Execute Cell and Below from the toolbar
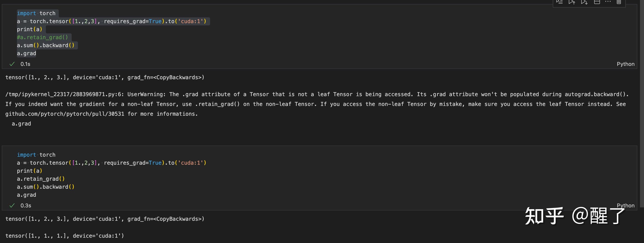Image resolution: width=644 pixels, height=243 pixels. (584, 2)
